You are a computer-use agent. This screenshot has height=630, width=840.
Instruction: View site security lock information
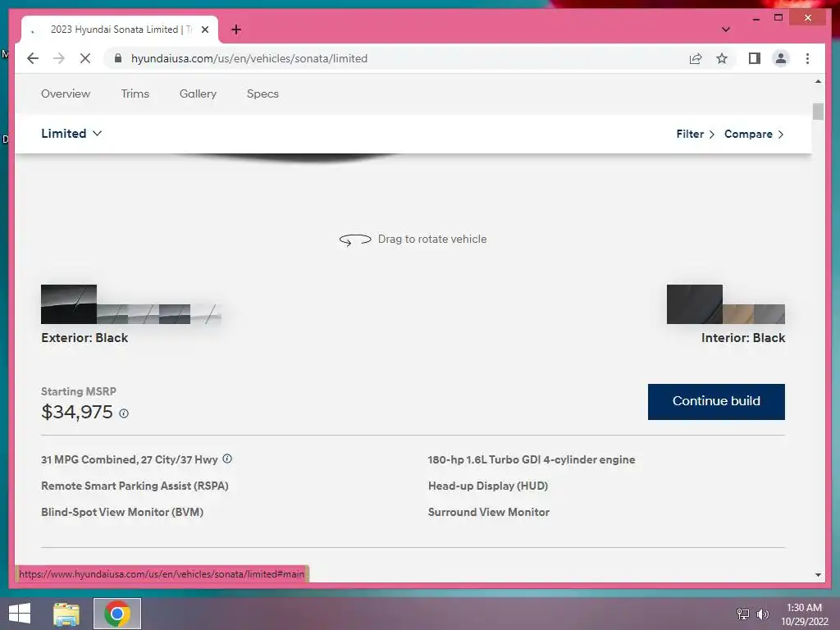click(118, 58)
